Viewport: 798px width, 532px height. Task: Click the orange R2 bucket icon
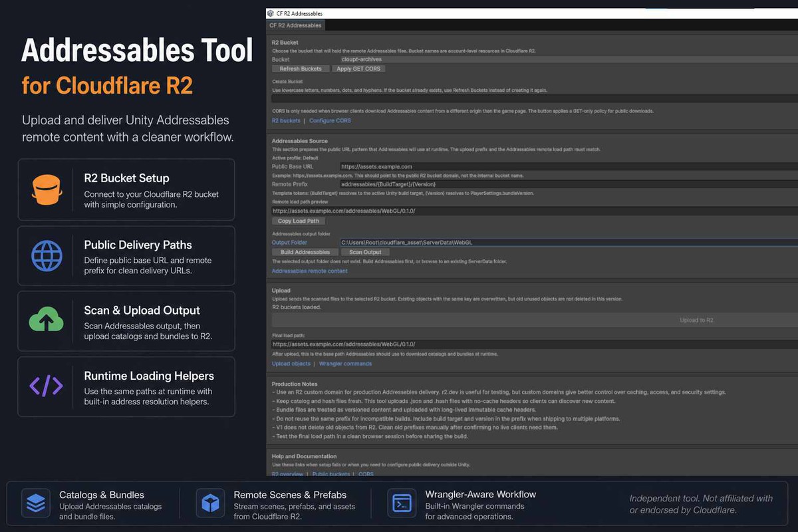47,190
